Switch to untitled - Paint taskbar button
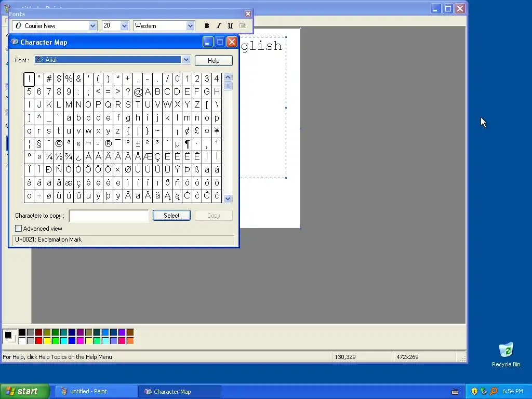 pyautogui.click(x=96, y=391)
